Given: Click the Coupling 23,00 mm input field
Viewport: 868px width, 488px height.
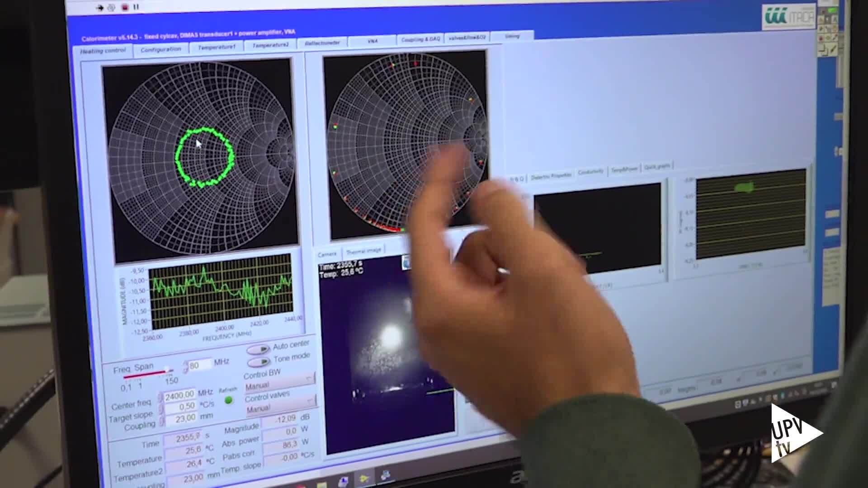Looking at the screenshot, I should (181, 418).
